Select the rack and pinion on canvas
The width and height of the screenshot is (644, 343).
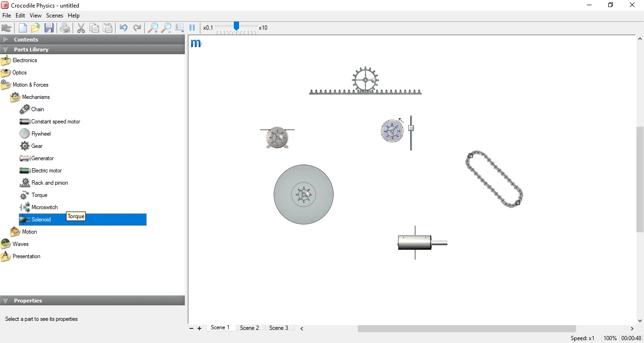tap(365, 81)
